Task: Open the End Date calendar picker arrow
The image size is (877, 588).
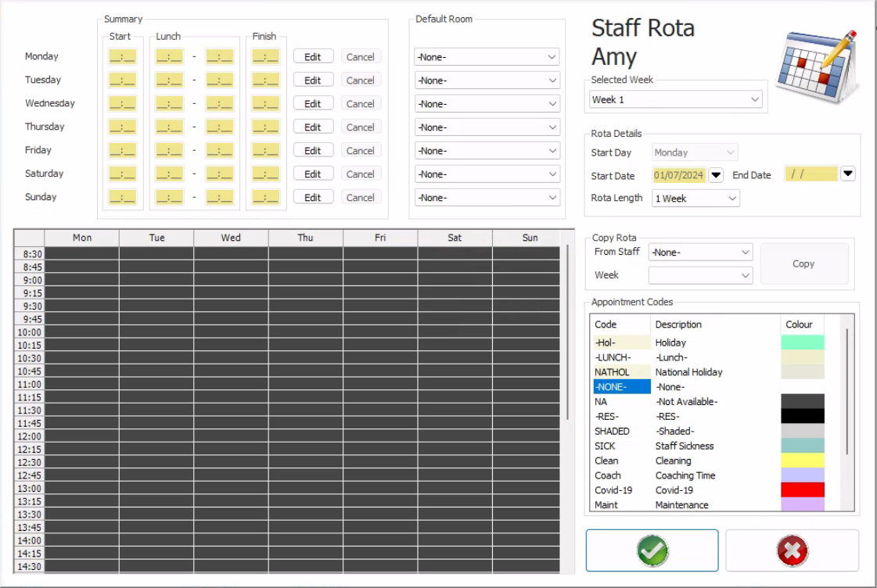Action: 848,174
